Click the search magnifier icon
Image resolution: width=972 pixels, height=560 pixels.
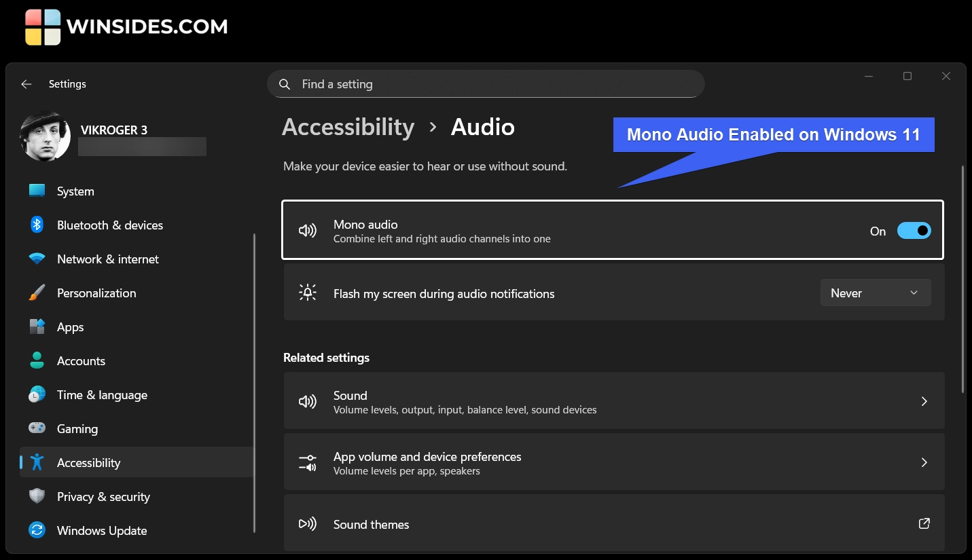(x=285, y=84)
